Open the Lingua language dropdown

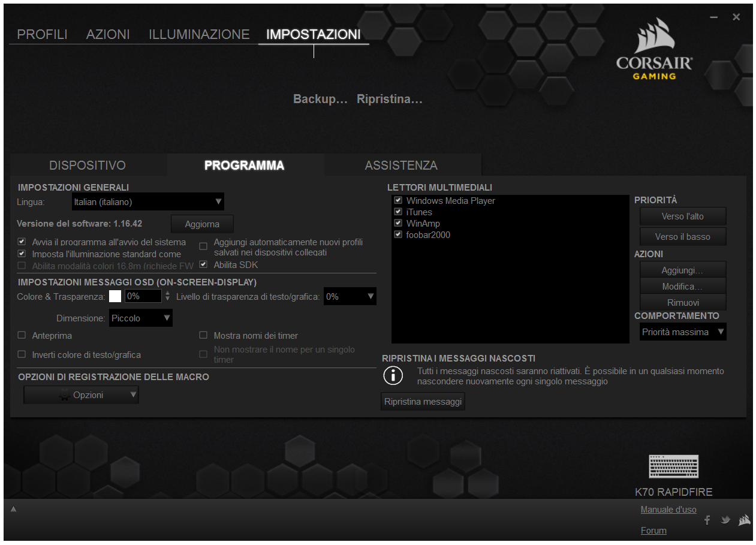point(147,202)
